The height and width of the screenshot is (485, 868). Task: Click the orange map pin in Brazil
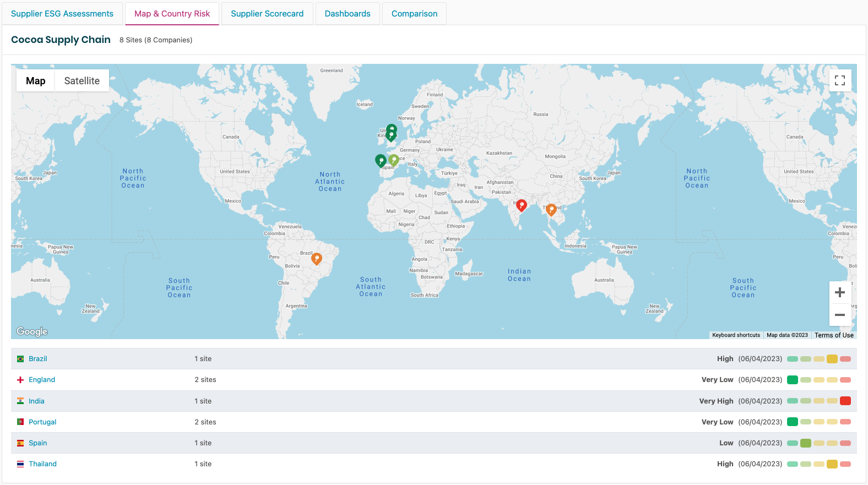point(317,258)
